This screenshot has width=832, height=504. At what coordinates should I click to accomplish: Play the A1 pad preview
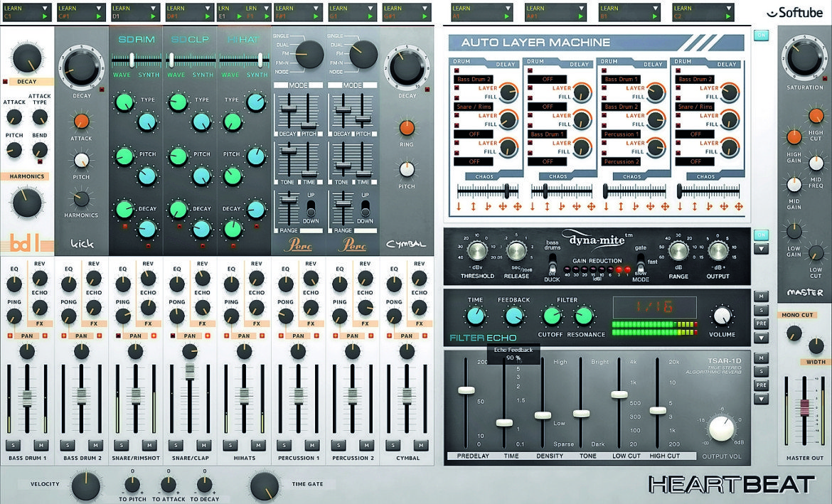pos(507,17)
